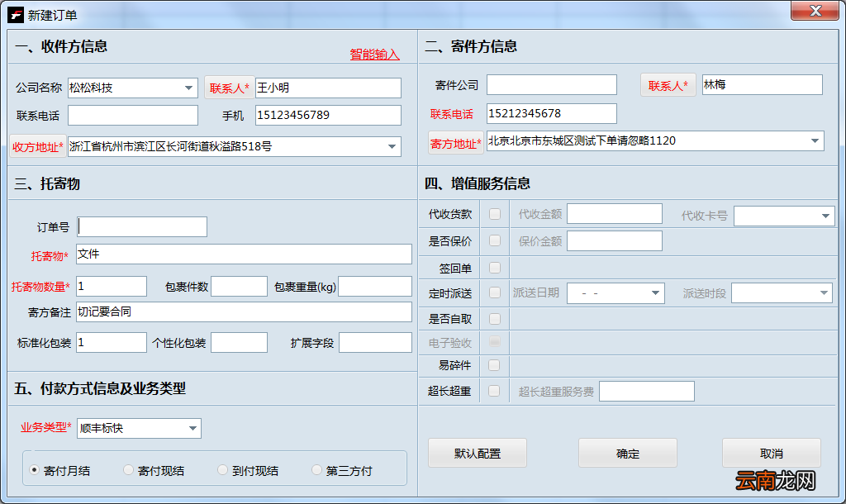The image size is (846, 504).
Task: Click the SF app icon in title bar
Action: [16, 15]
